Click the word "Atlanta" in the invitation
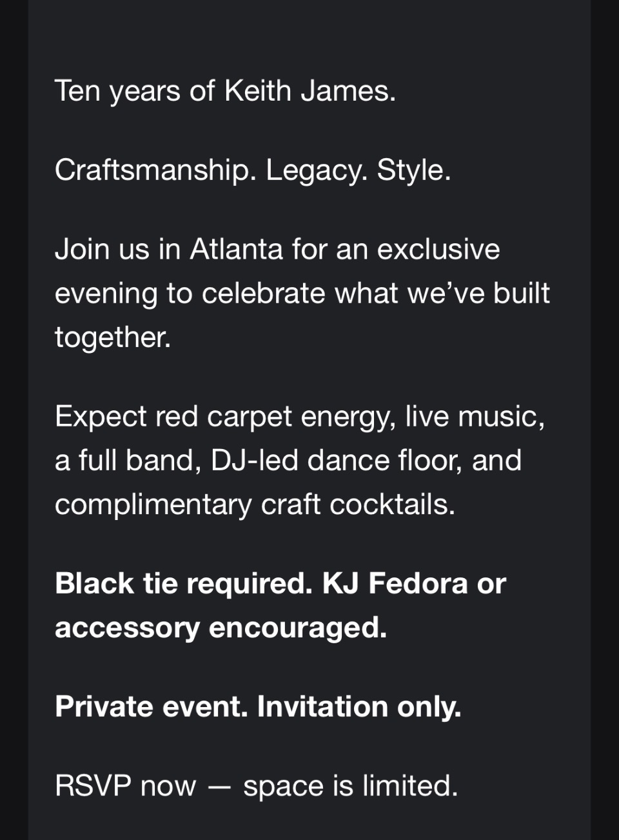 pos(236,250)
